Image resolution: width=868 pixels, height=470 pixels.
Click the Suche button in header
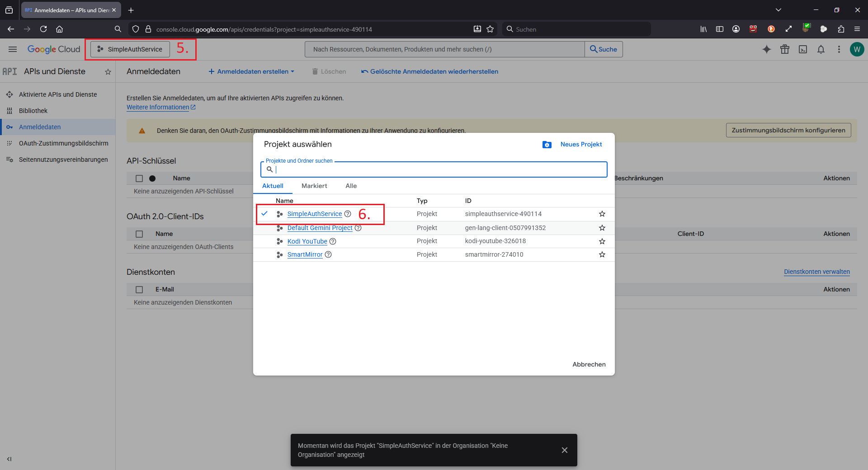[x=604, y=49]
